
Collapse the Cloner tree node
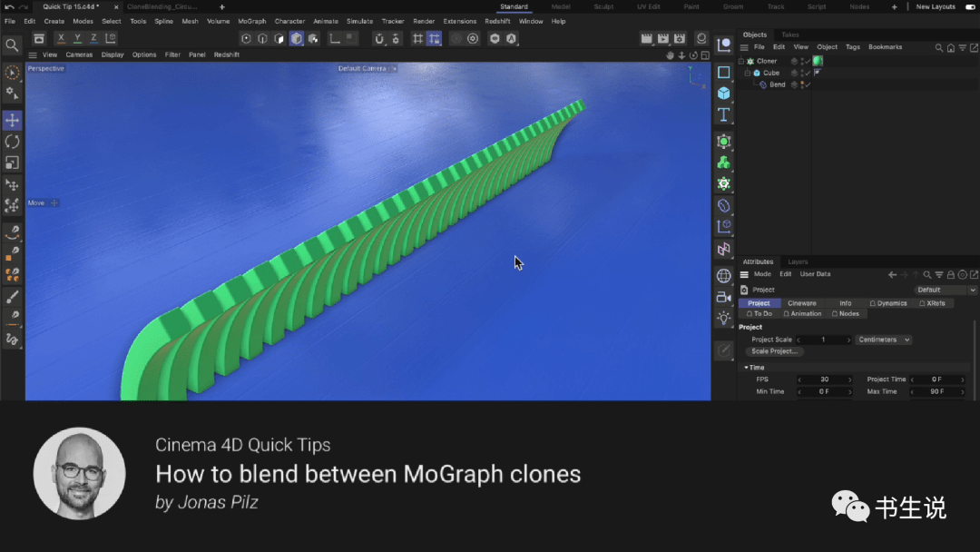(x=741, y=61)
